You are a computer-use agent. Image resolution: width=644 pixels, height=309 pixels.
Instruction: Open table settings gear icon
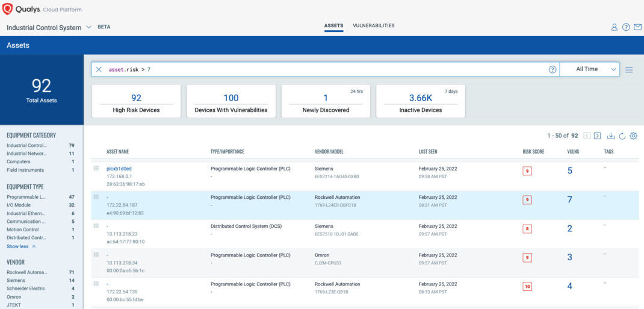click(x=633, y=136)
